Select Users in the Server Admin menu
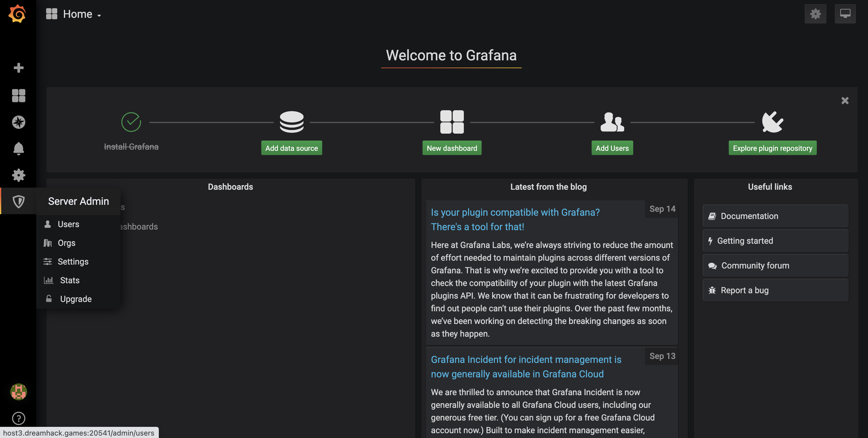Viewport: 868px width, 438px height. [x=68, y=224]
